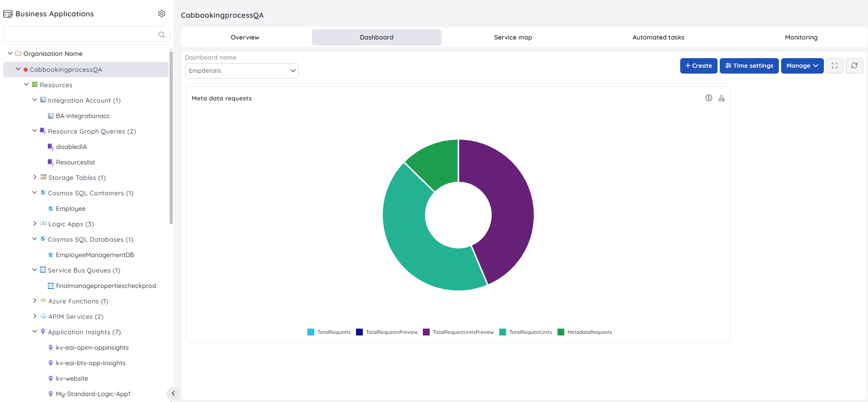Select the Dashboard tab
This screenshot has height=402, width=868.
[x=376, y=37]
